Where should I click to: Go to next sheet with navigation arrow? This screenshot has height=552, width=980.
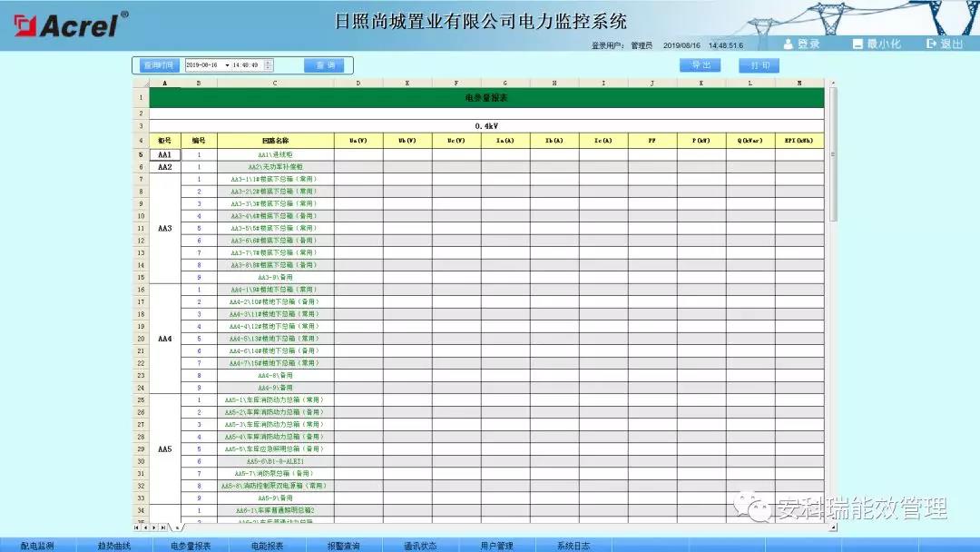point(154,527)
